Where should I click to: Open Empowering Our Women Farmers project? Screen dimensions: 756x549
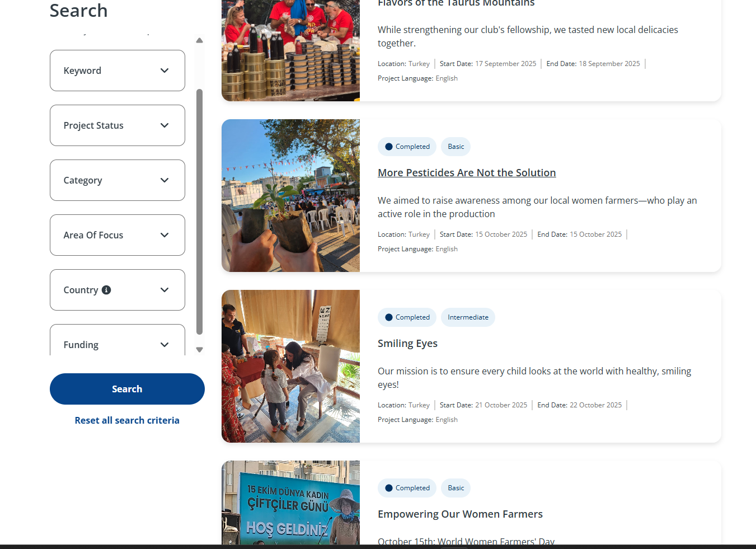(460, 514)
